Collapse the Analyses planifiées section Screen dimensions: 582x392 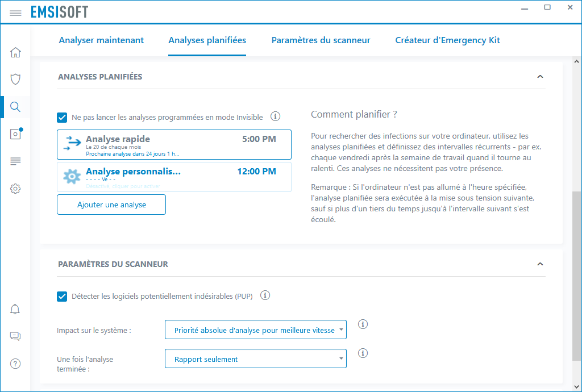[x=540, y=77]
